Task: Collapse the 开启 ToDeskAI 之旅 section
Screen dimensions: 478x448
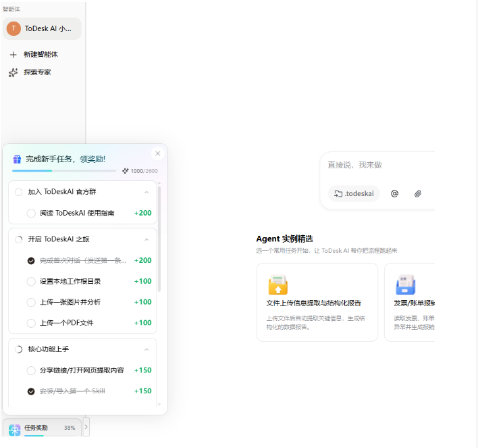Action: tap(147, 240)
